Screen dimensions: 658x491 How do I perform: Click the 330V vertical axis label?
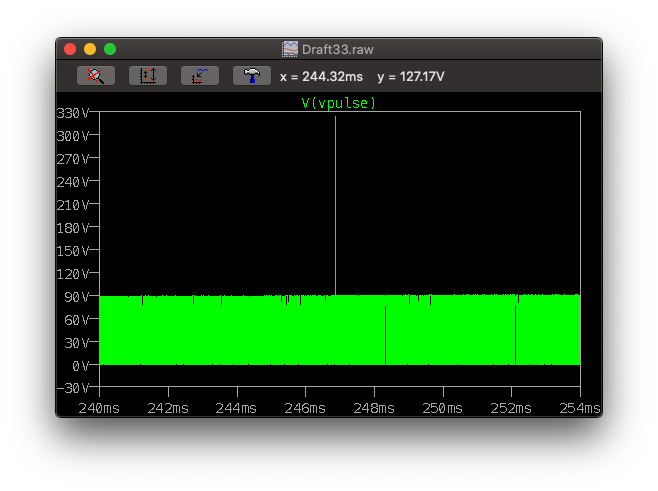coord(73,113)
